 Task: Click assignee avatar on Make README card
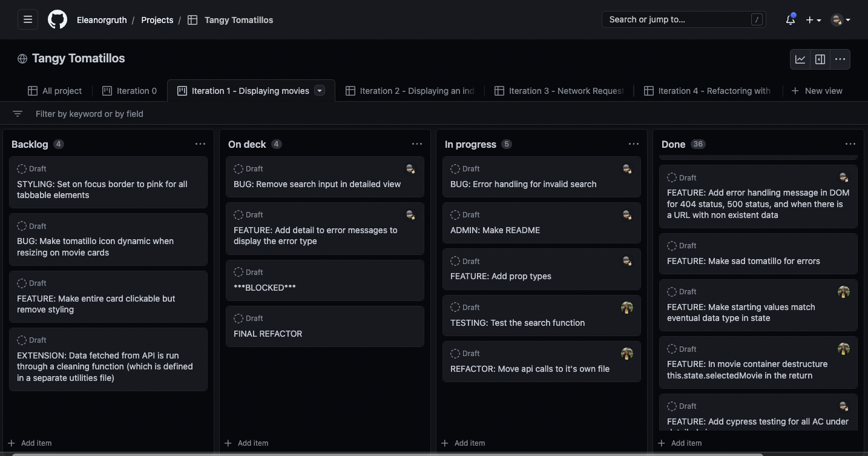point(627,215)
